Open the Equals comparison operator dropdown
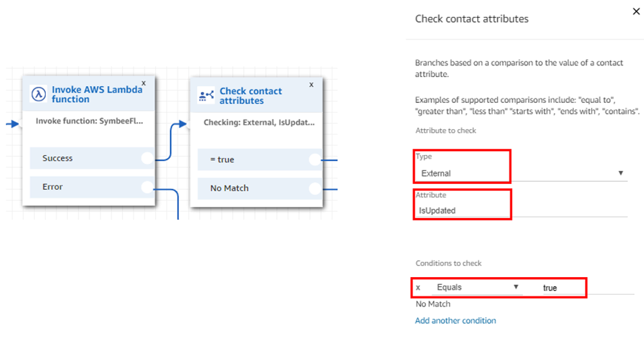Viewport: 644px width, 337px height. 477,287
